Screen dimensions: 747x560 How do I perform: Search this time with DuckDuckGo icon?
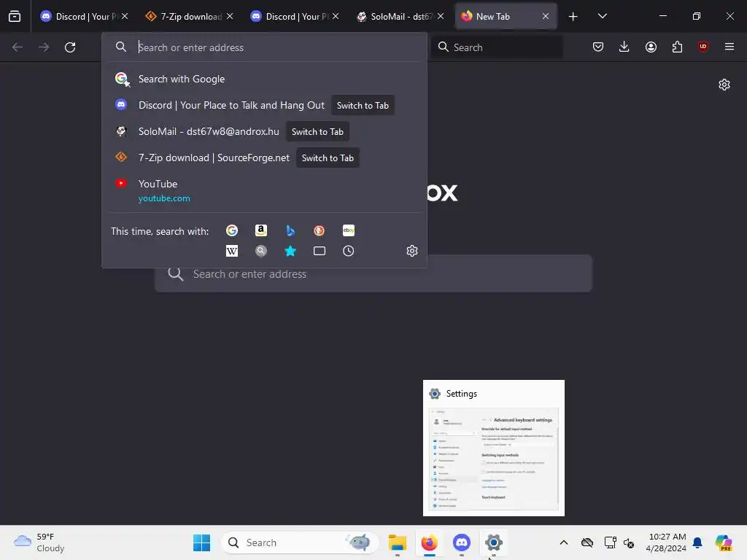(320, 230)
